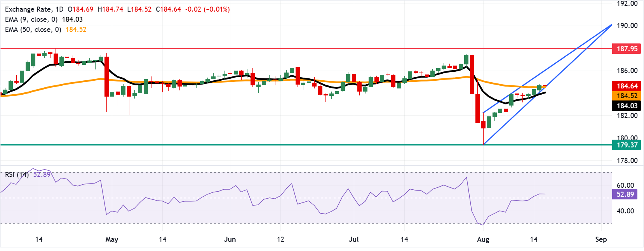Click the green 179.37 support price label
The height and width of the screenshot is (251, 644).
(627, 145)
